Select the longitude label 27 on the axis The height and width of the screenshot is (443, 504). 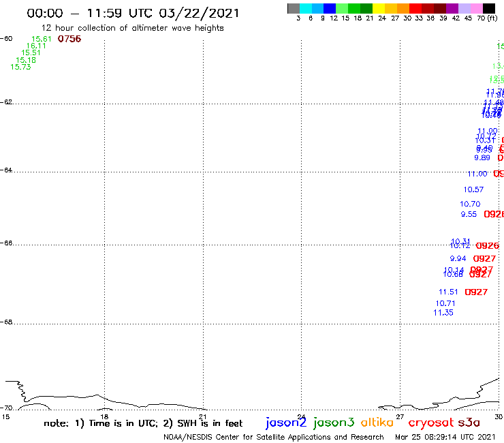pos(400,416)
